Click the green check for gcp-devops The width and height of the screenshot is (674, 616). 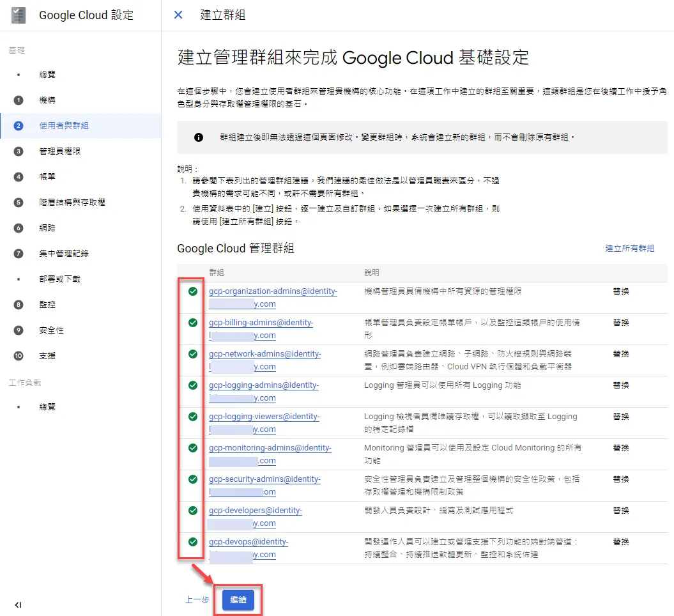[x=193, y=543]
